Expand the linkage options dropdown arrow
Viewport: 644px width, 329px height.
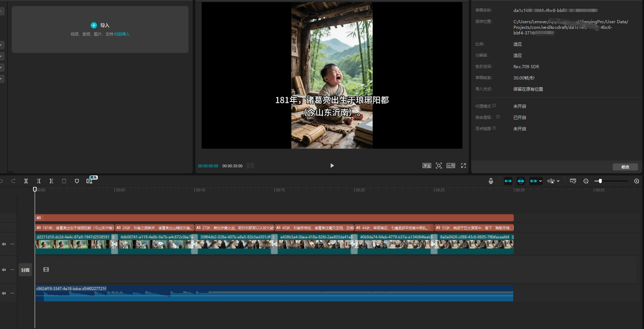pyautogui.click(x=541, y=181)
